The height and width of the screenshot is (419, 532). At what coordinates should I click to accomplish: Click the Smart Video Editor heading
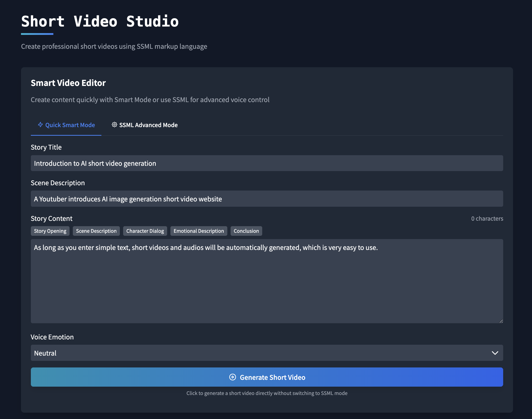68,83
